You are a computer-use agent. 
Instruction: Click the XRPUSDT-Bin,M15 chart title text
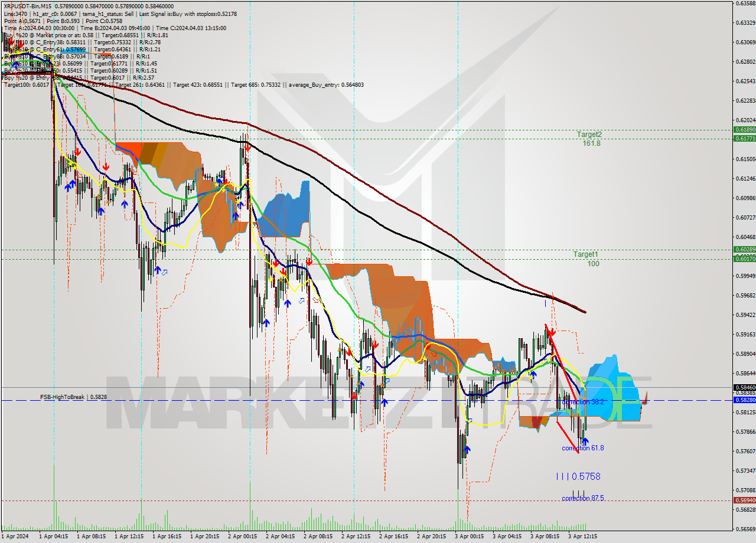tap(28, 6)
